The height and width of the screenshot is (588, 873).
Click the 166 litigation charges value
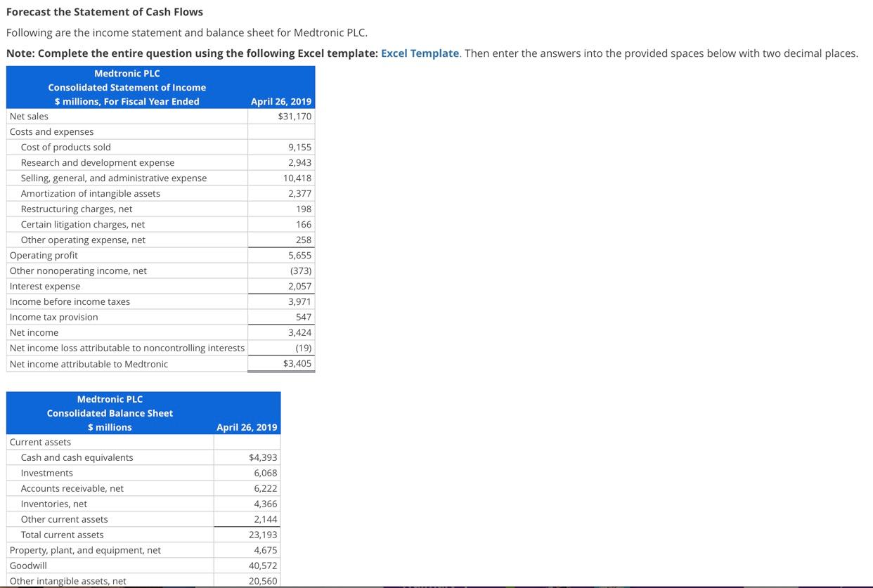coord(304,225)
